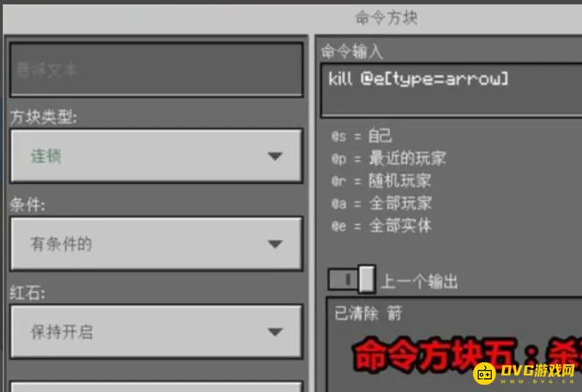582x392 pixels.
Task: Toggle the 上一个输出 switch
Action: click(x=351, y=279)
